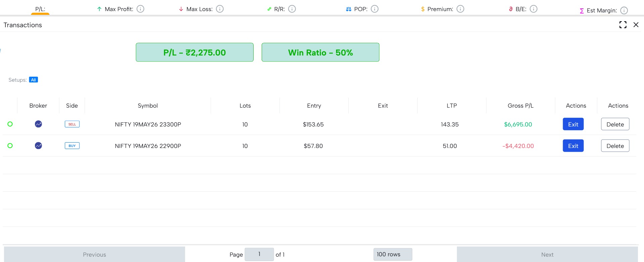
Task: Click the info icon beside Max Loss
Action: tap(220, 9)
